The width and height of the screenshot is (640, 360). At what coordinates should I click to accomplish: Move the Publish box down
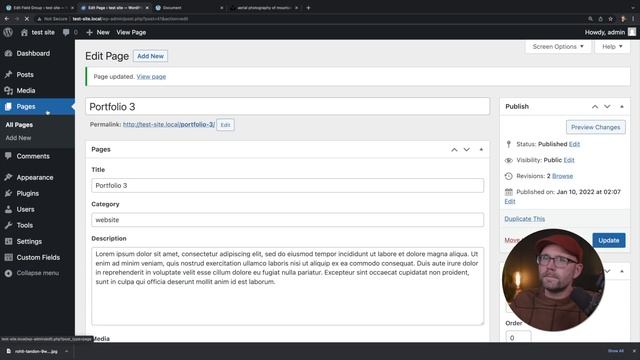pyautogui.click(x=607, y=107)
